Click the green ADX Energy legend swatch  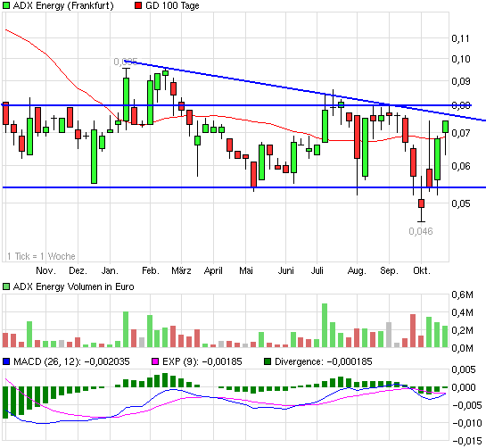point(6,5)
